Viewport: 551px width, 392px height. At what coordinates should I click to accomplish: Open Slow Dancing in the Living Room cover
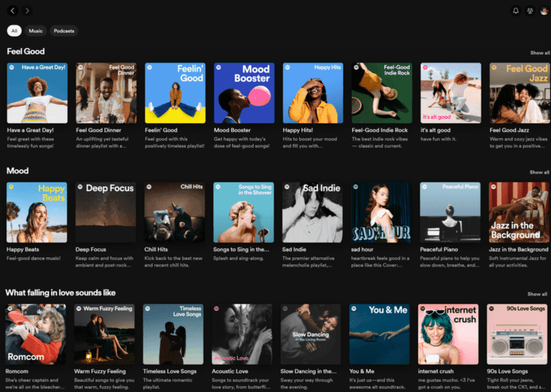click(311, 334)
